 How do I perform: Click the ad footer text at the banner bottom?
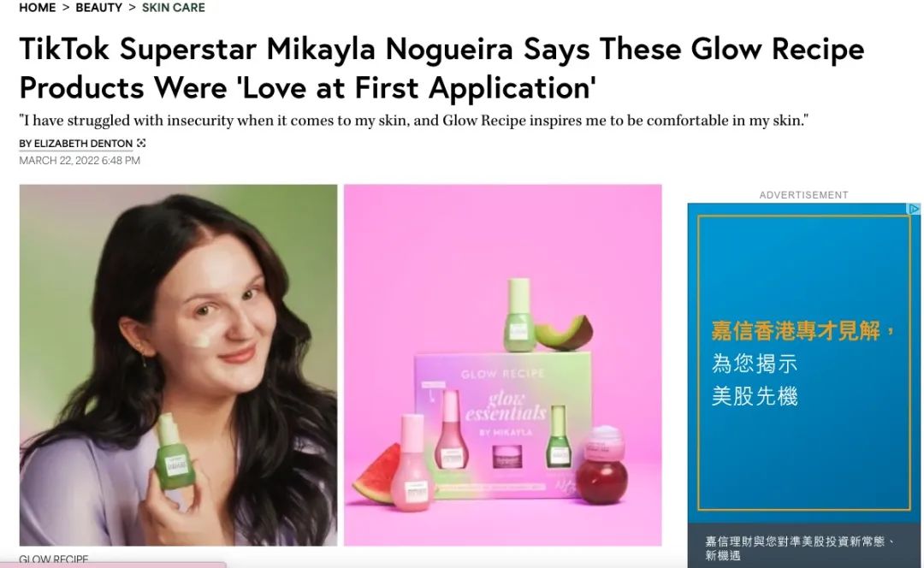pyautogui.click(x=800, y=548)
